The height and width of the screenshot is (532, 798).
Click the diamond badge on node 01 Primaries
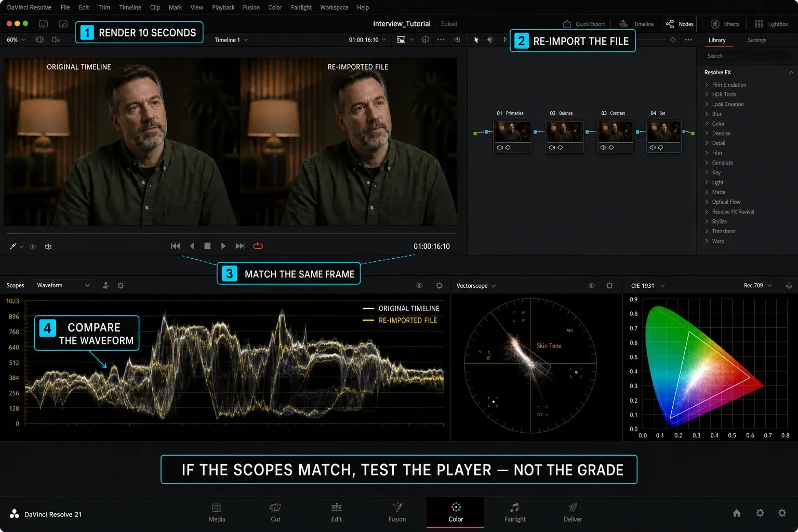[508, 148]
